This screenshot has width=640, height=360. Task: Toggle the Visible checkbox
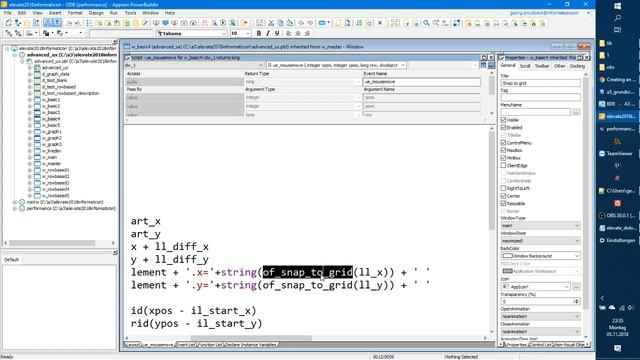(503, 120)
